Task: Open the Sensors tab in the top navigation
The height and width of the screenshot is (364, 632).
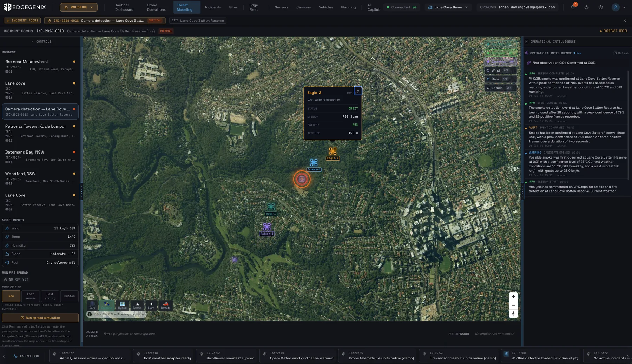Action: click(x=281, y=7)
